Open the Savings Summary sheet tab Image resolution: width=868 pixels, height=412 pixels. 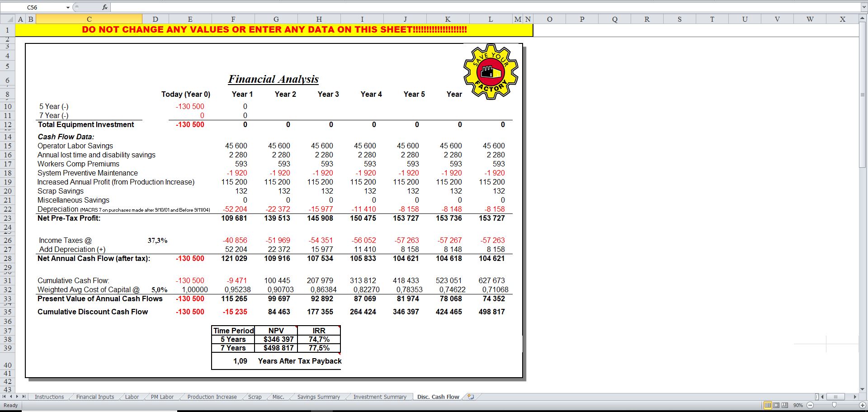[x=319, y=397]
